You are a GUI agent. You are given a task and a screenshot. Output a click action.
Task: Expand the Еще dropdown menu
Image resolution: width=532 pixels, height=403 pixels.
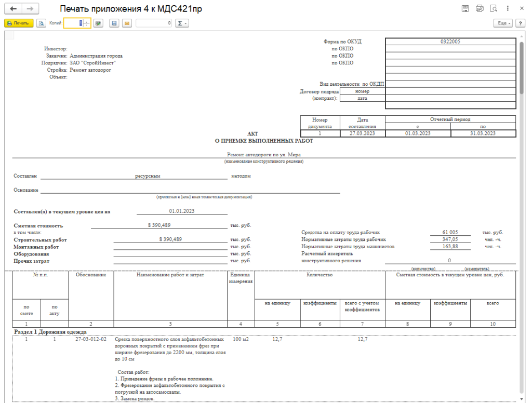point(503,23)
